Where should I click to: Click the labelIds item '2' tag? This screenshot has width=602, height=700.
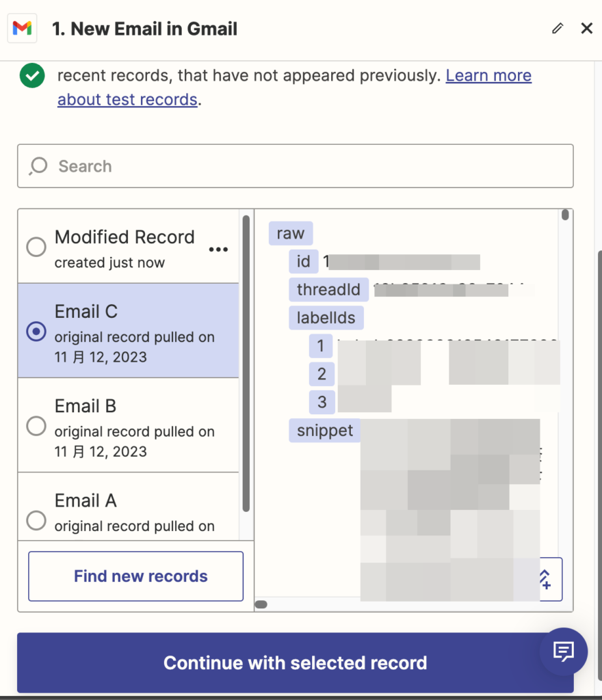[x=321, y=374]
